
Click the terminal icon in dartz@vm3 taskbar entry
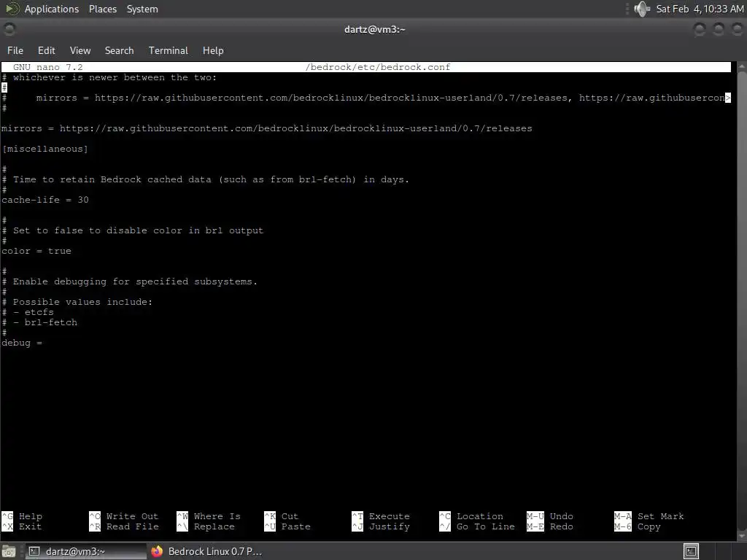[x=34, y=551]
